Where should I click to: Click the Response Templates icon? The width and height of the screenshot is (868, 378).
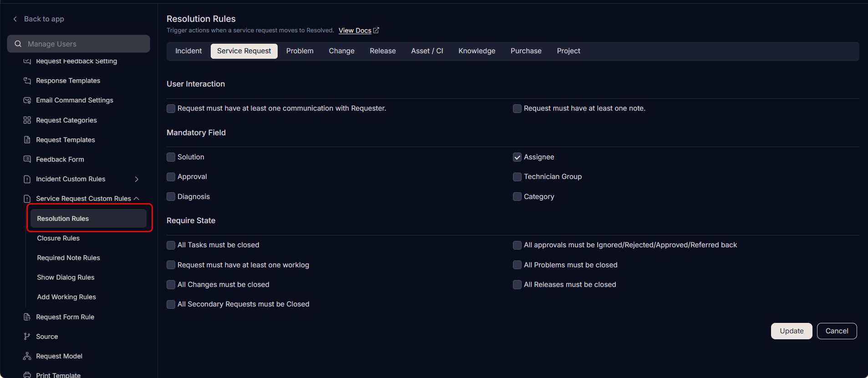tap(27, 81)
